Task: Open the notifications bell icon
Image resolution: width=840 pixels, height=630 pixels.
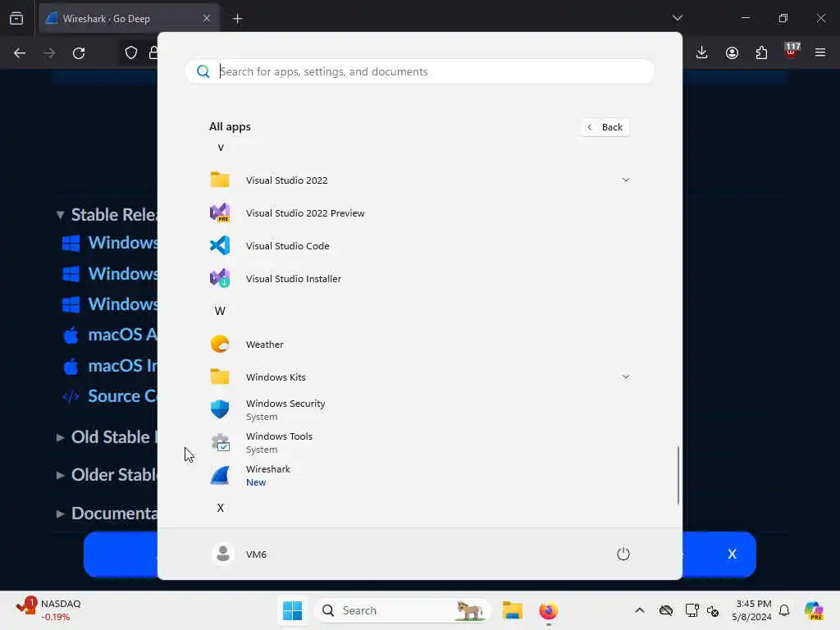Action: tap(784, 610)
